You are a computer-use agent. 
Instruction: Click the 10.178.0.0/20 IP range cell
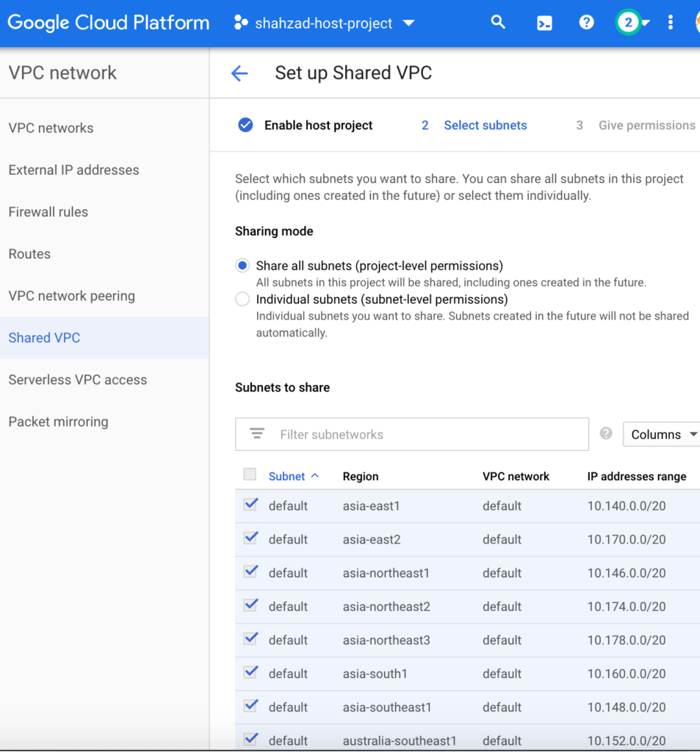[x=627, y=640]
